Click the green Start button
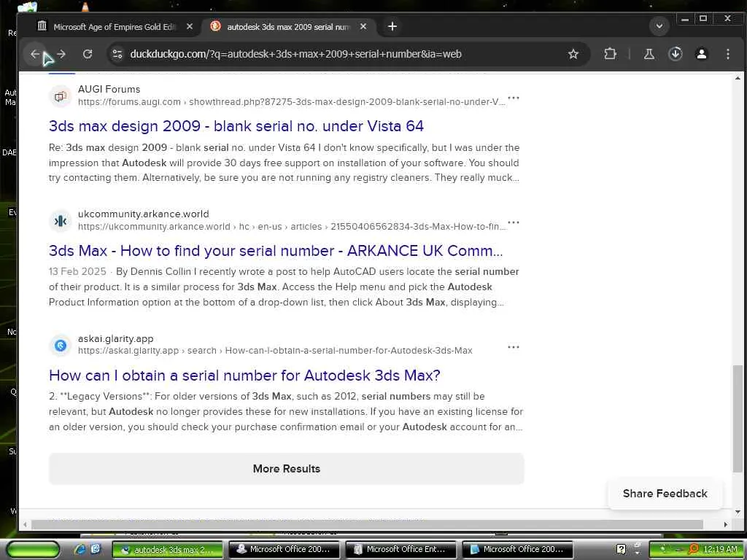 [32, 550]
